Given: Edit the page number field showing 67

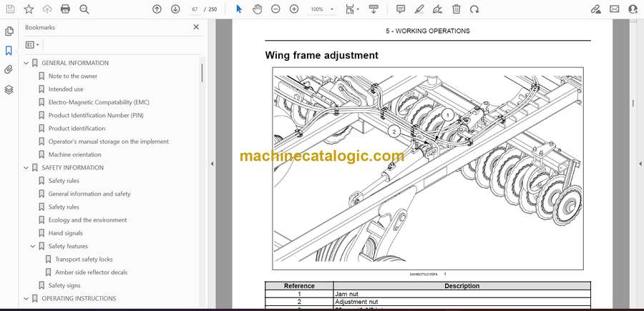Looking at the screenshot, I should coord(195,9).
